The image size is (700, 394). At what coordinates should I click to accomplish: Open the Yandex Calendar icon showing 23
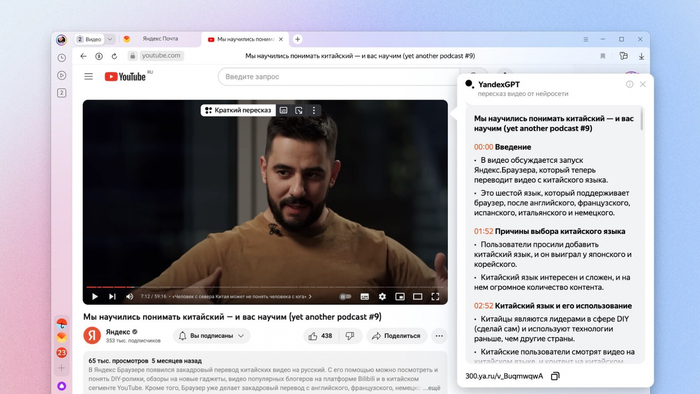[x=62, y=353]
